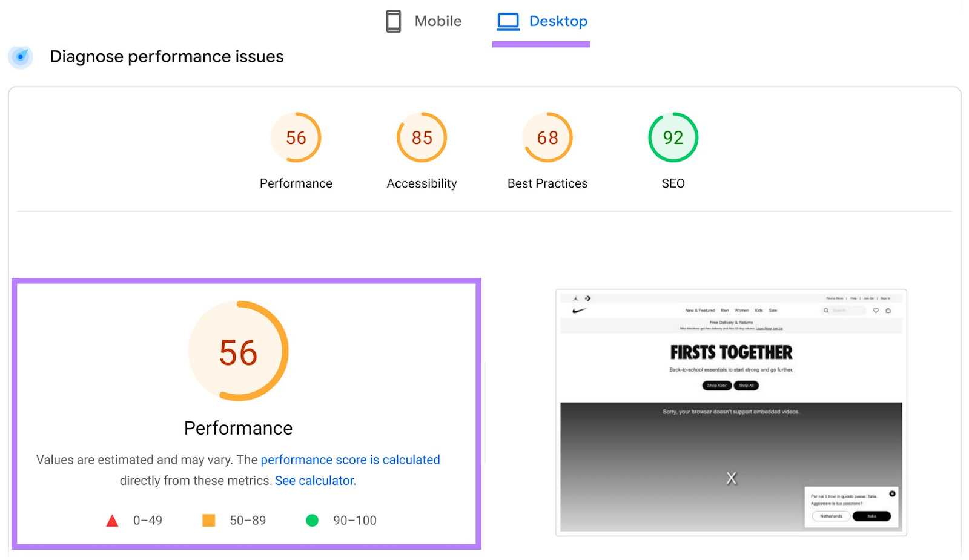The image size is (969, 560).
Task: Choose Italia in the location popup
Action: click(x=872, y=516)
